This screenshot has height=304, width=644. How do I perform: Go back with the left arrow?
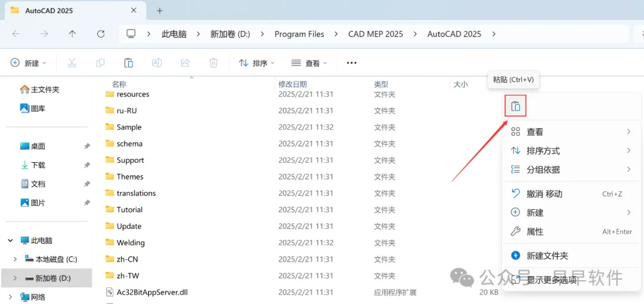(x=16, y=34)
